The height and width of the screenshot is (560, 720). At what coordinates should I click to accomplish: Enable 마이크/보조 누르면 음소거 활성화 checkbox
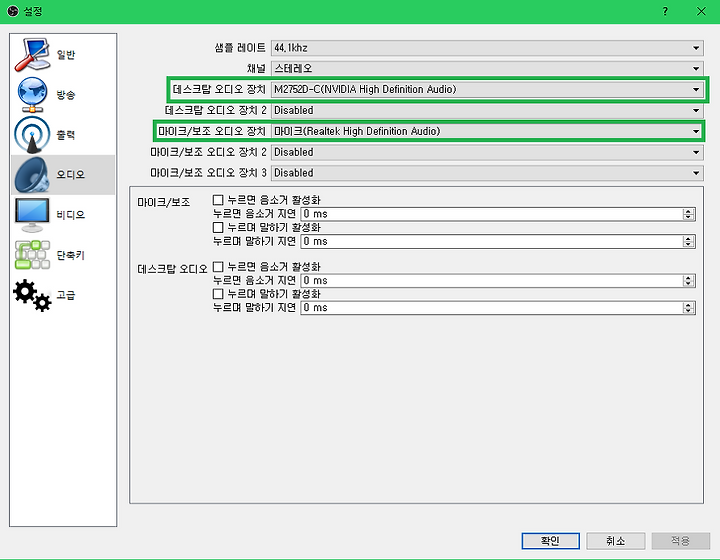click(218, 200)
